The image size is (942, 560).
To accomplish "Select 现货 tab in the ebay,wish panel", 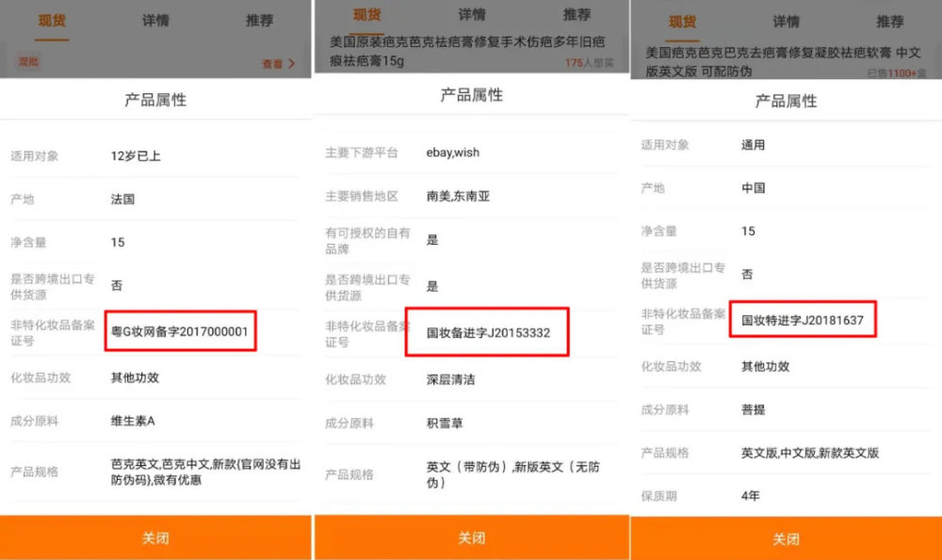I will click(x=367, y=14).
